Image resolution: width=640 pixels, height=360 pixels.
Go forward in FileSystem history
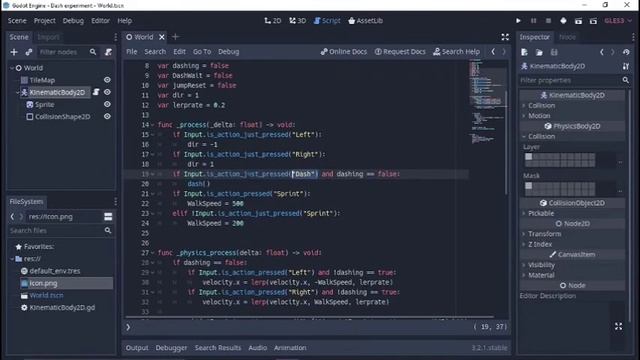[x=21, y=217]
